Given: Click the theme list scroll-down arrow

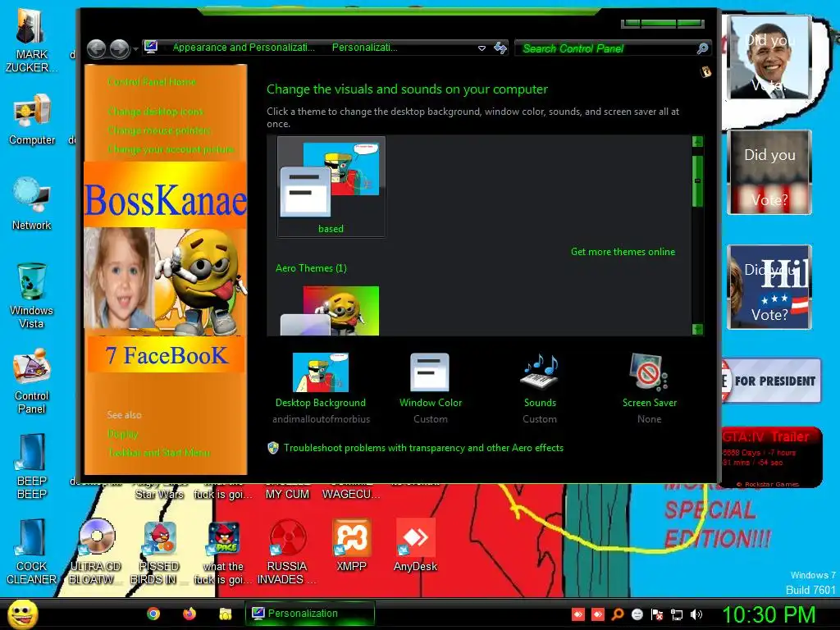Looking at the screenshot, I should click(697, 329).
